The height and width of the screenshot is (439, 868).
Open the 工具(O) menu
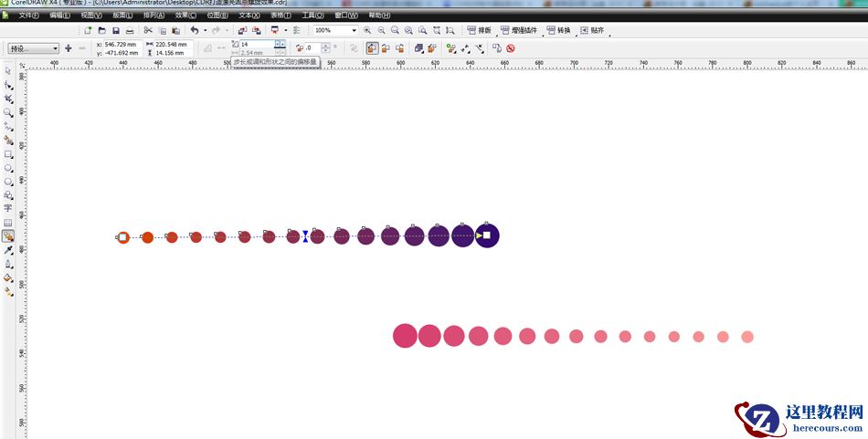pyautogui.click(x=313, y=15)
